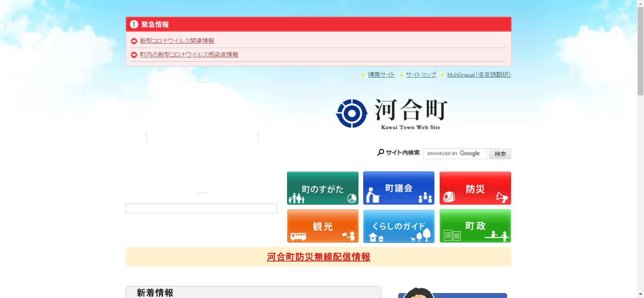Go to 携帯サイト mobile site link
Viewport: 644px width, 298px height.
[381, 75]
